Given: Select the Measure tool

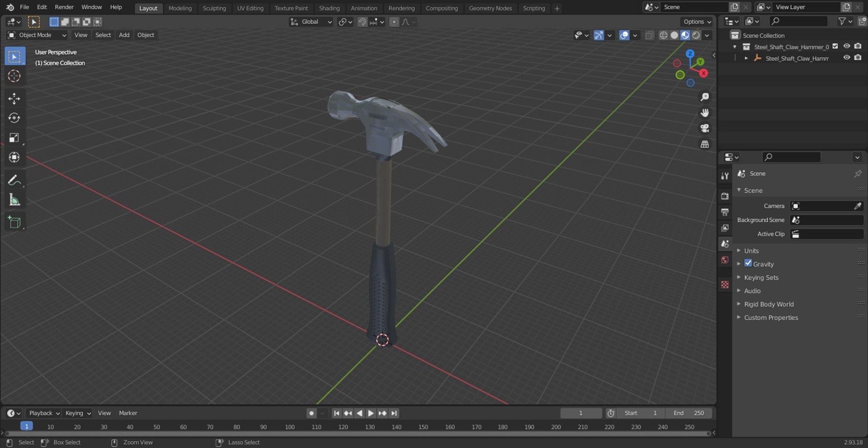Looking at the screenshot, I should pos(14,199).
